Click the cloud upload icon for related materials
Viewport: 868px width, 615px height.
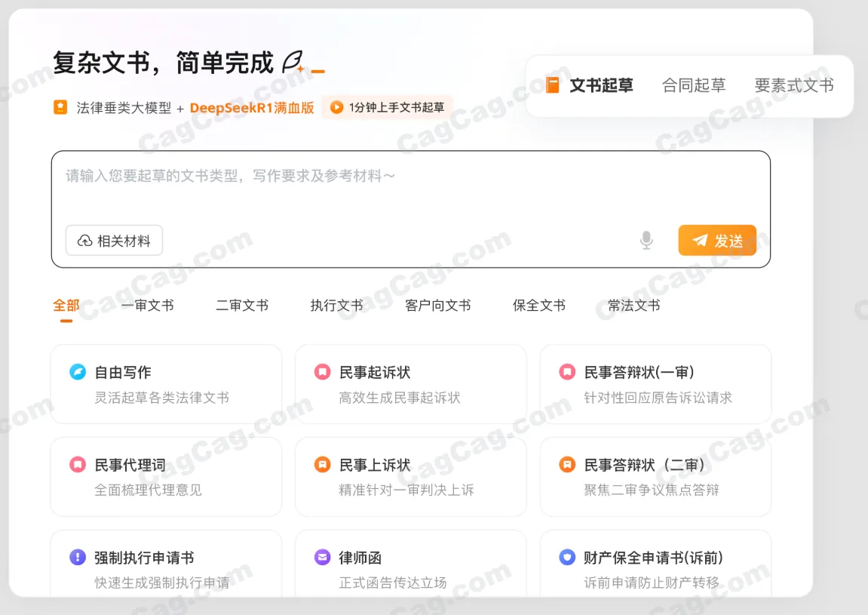[84, 241]
